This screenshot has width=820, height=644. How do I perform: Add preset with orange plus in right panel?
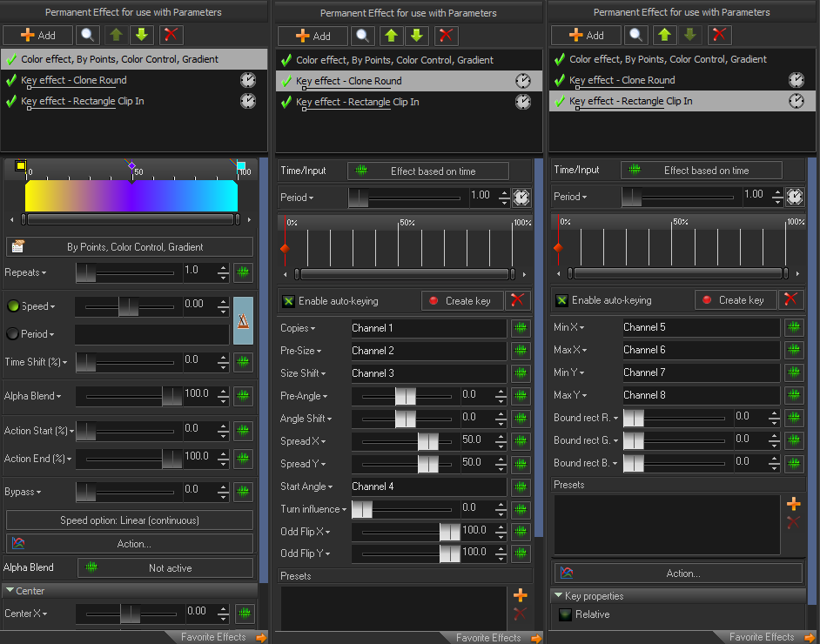click(792, 504)
